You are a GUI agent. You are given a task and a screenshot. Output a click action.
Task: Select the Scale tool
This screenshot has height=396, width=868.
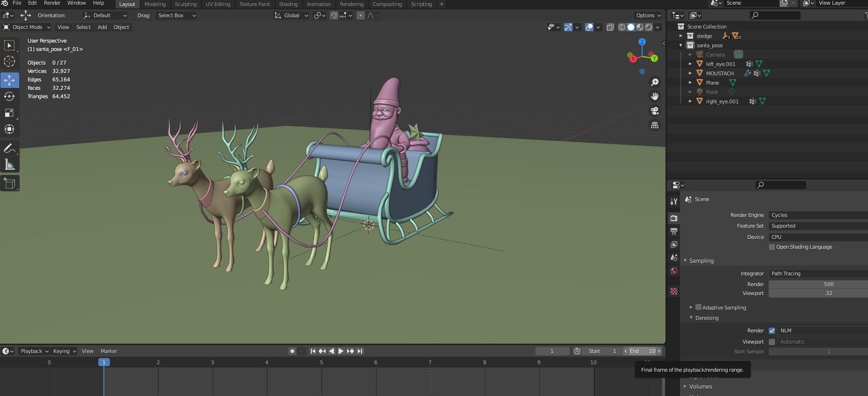pyautogui.click(x=9, y=113)
